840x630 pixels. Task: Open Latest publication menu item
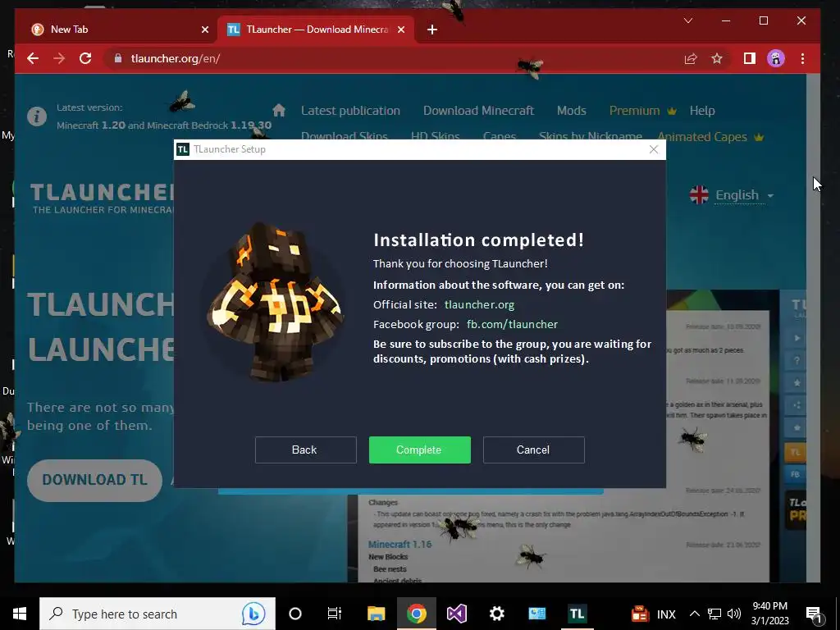[350, 111]
